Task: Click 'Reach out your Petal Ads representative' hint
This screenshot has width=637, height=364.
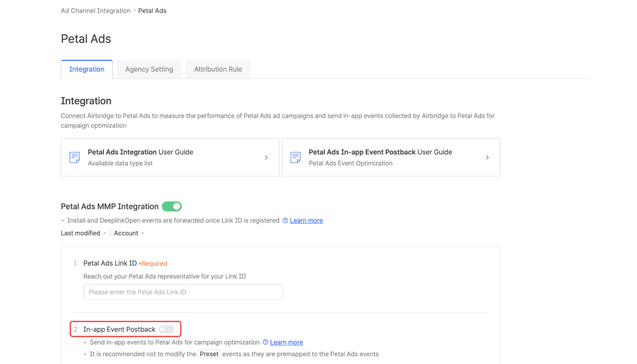Action: (x=165, y=276)
